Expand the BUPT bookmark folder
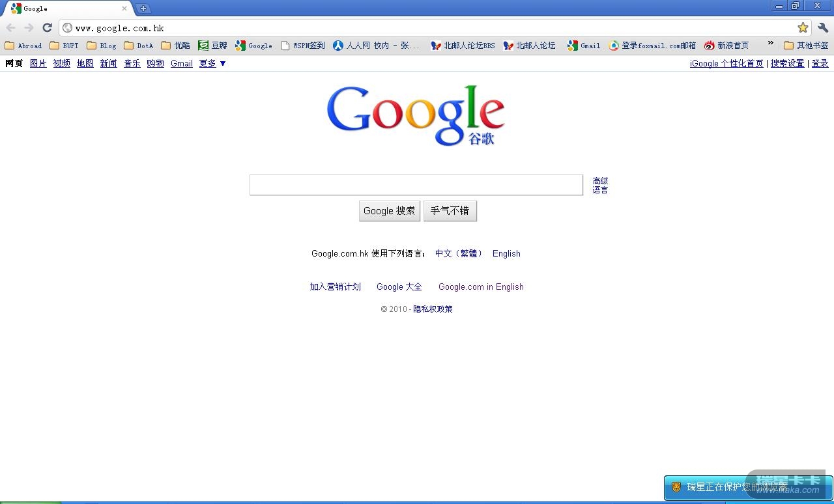This screenshot has width=834, height=504. pos(64,46)
